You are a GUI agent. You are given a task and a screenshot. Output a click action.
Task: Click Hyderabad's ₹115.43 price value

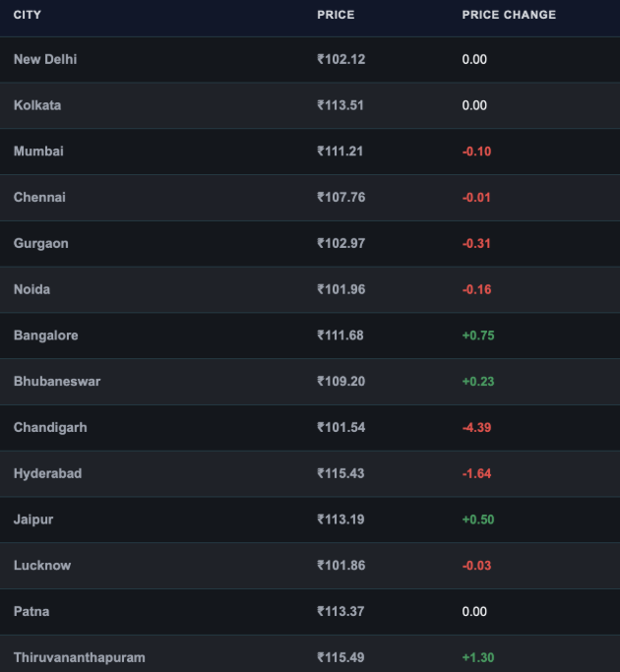coord(341,473)
